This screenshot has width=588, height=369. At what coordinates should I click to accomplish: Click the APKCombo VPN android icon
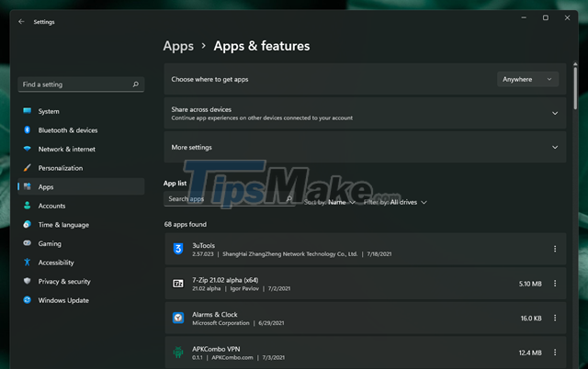coord(178,352)
